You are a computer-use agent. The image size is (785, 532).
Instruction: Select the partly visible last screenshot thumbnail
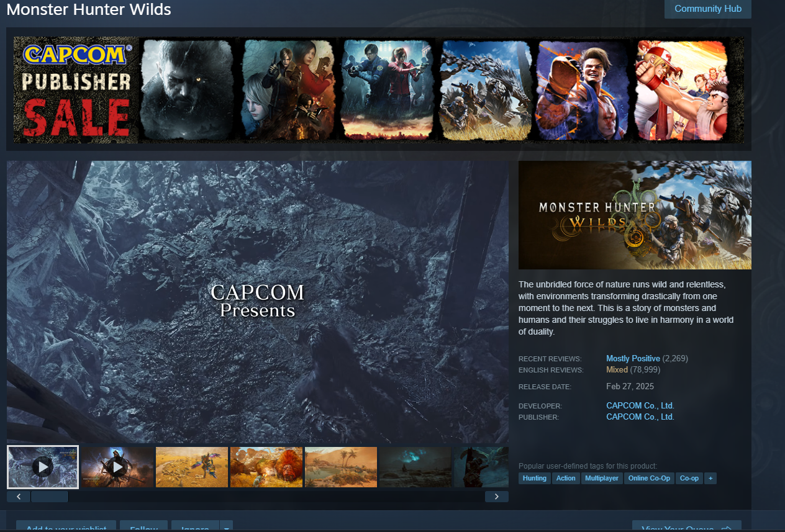click(x=481, y=467)
